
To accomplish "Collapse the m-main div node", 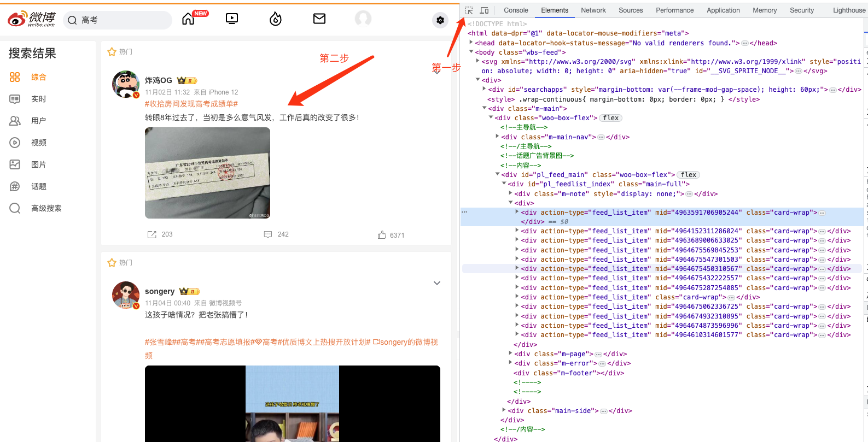I will coord(484,108).
